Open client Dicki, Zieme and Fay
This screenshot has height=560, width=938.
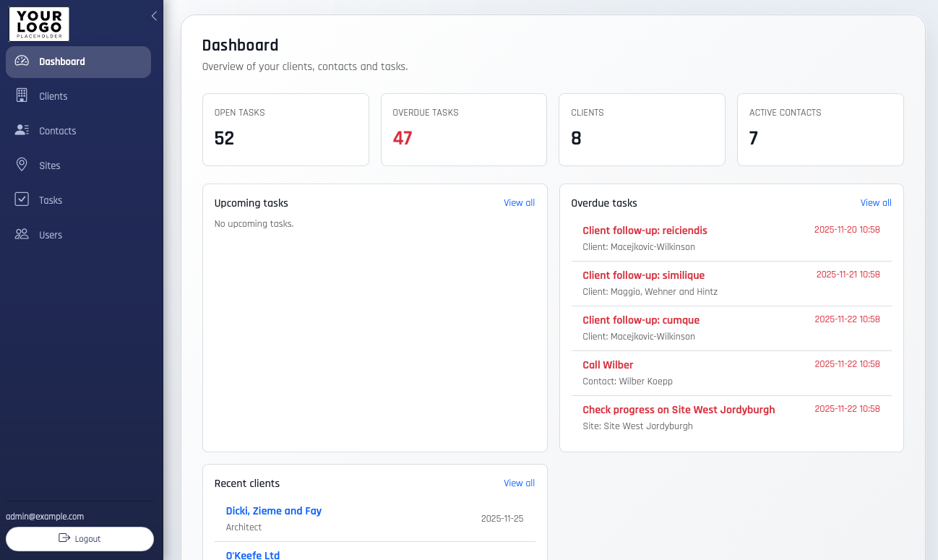tap(273, 511)
